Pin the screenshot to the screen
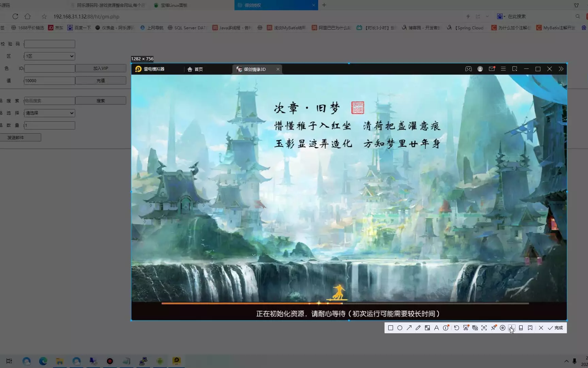This screenshot has height=368, width=588. coord(493,328)
